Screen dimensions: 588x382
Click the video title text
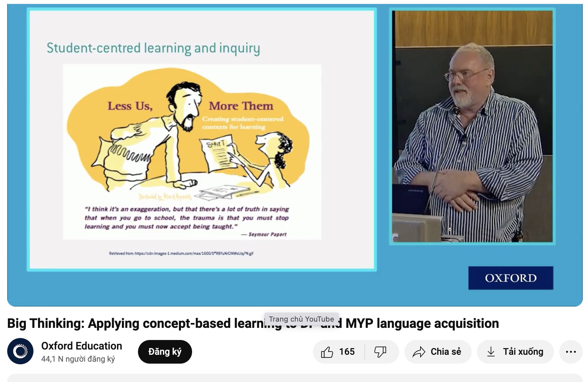pos(253,324)
